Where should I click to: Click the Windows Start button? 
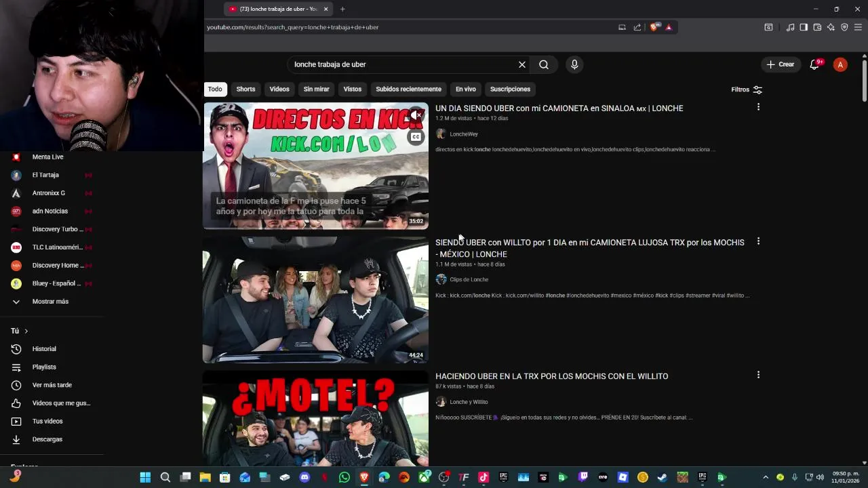click(x=145, y=477)
